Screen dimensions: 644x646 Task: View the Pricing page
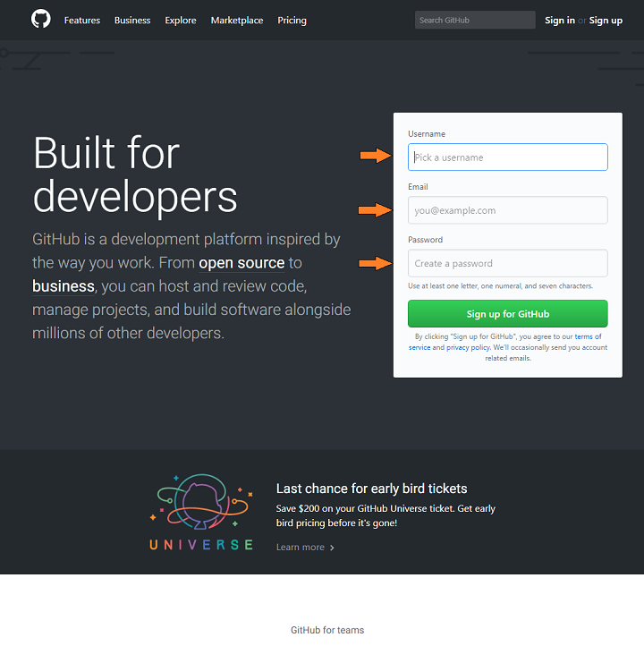(x=292, y=21)
